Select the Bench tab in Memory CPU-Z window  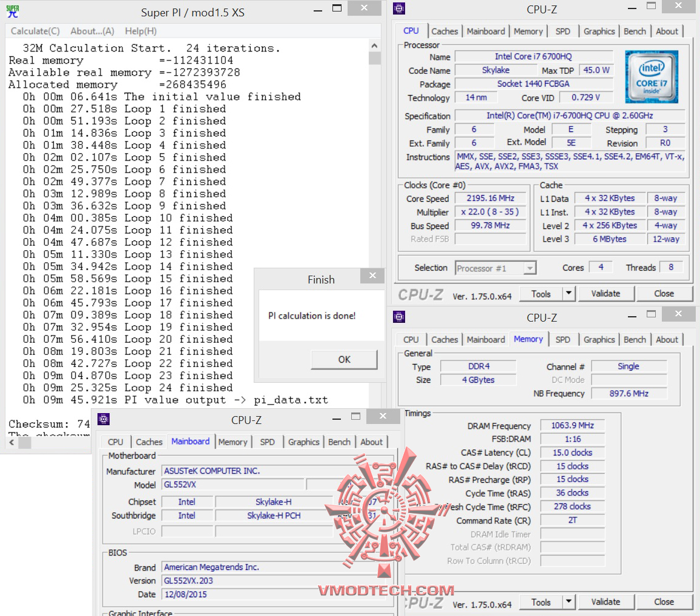635,339
